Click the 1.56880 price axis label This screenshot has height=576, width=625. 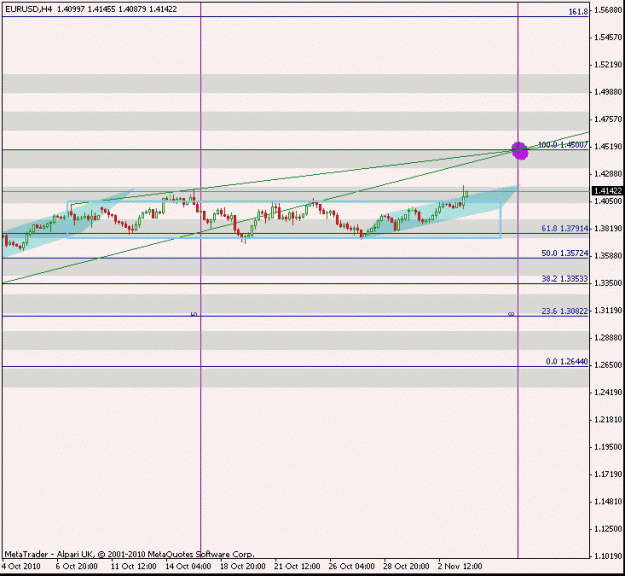[608, 10]
